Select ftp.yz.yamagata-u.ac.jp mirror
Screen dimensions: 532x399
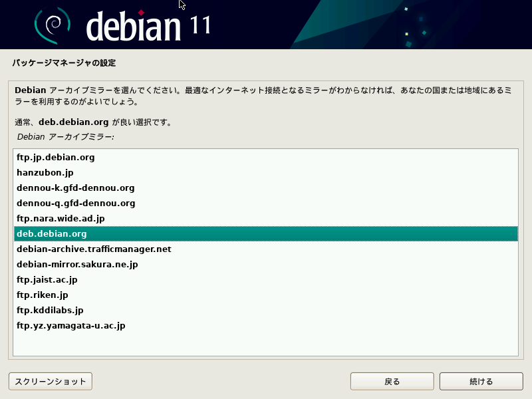click(265, 325)
